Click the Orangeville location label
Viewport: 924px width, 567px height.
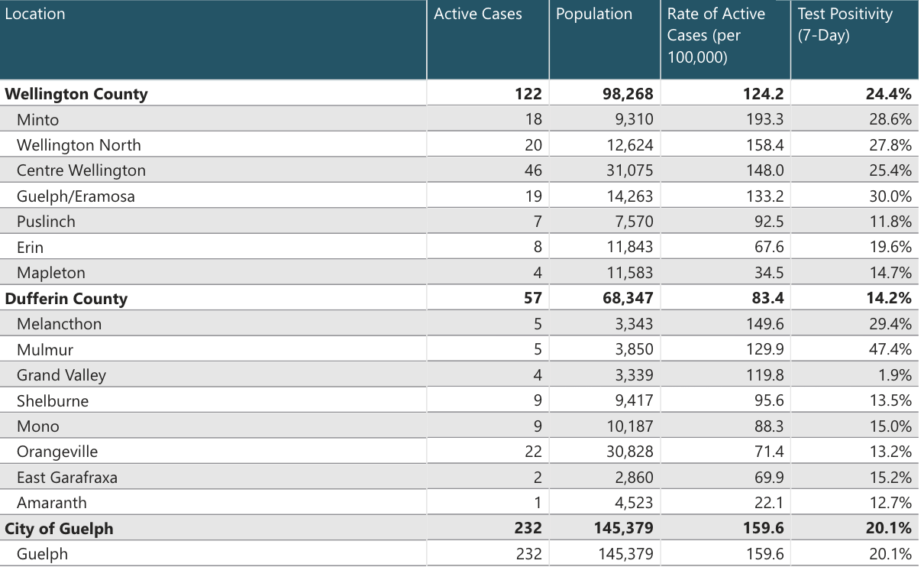pyautogui.click(x=57, y=452)
